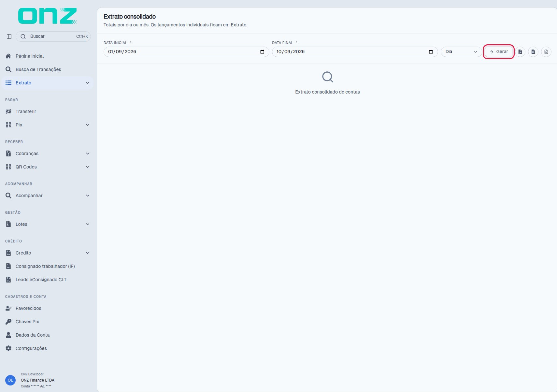Expand the Cobranças submenu
Viewport: 557px width, 392px height.
[x=48, y=153]
